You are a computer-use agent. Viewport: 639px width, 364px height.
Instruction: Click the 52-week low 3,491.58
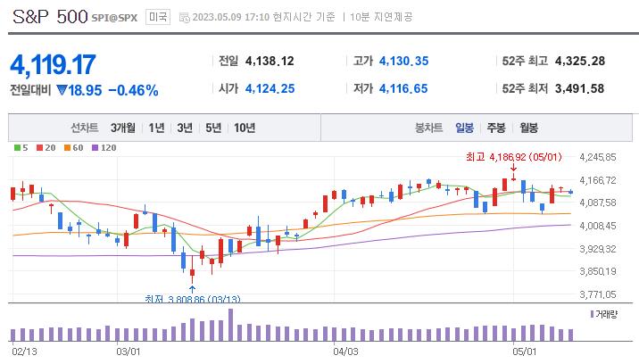pyautogui.click(x=579, y=89)
